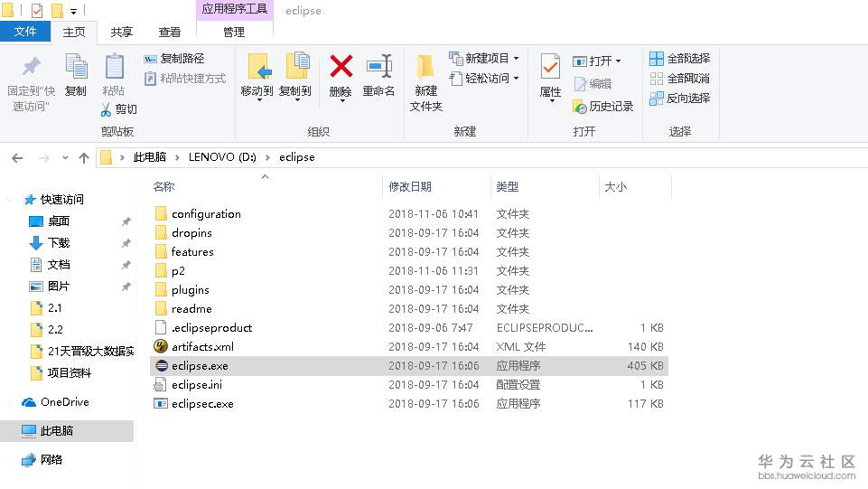Expand breadcrumb chevron after 此电脑
868x489 pixels.
click(177, 157)
